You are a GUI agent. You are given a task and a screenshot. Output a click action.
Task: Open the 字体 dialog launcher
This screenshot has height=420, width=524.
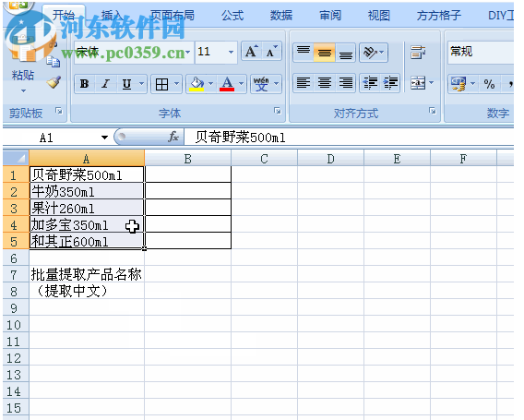tap(278, 111)
